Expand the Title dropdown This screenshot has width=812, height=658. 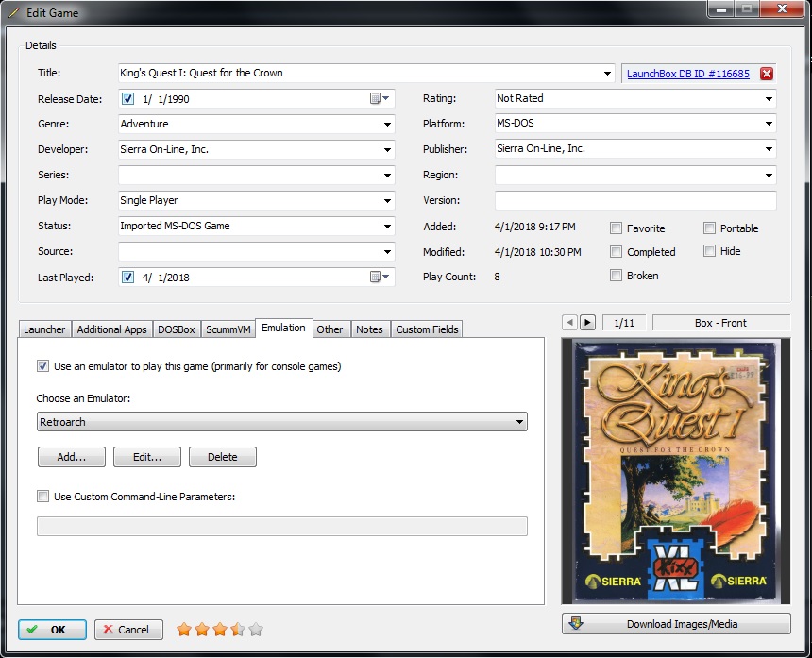click(607, 74)
